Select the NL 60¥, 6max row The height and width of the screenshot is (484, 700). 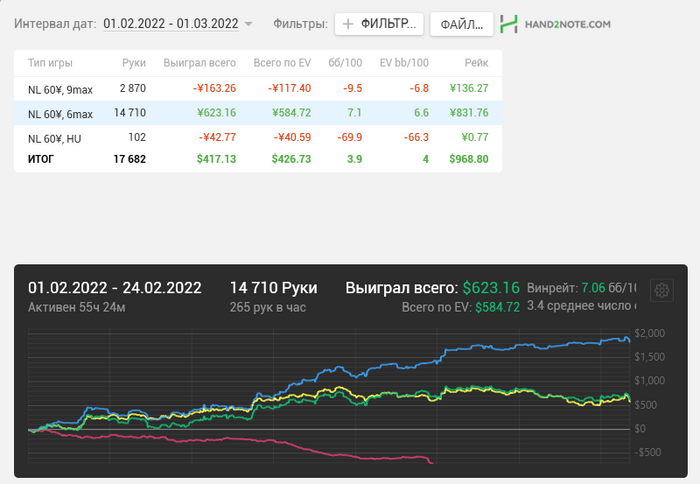(x=258, y=113)
